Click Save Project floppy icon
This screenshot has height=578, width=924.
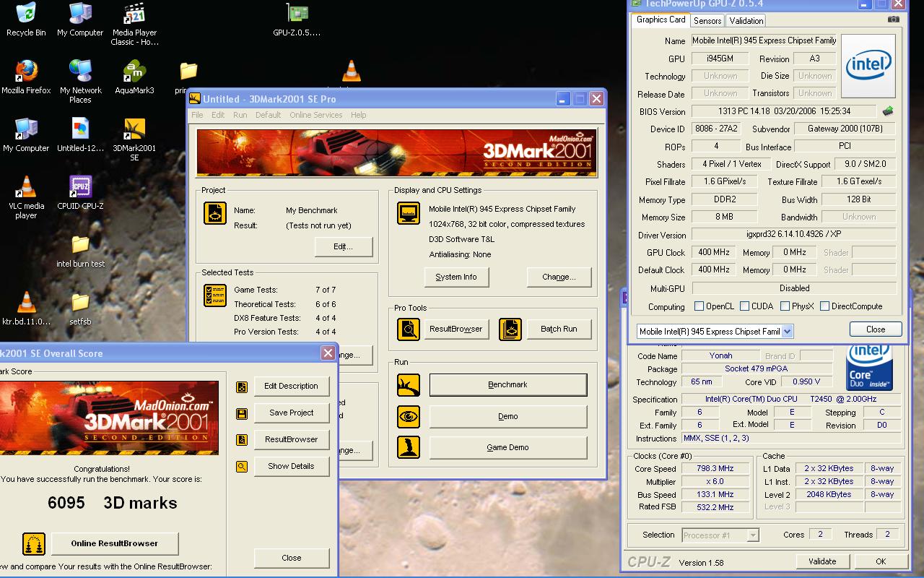pos(242,413)
